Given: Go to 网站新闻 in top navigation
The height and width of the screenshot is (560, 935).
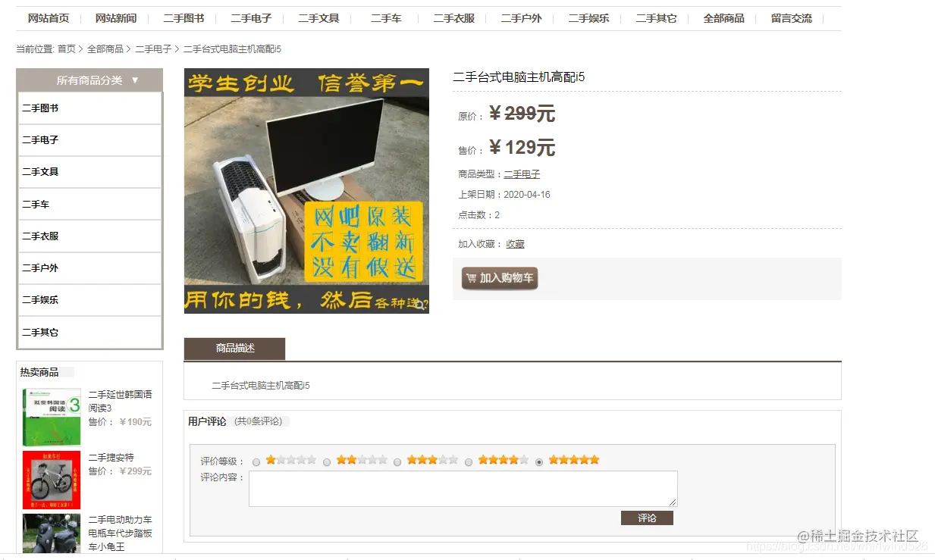Looking at the screenshot, I should 116,18.
